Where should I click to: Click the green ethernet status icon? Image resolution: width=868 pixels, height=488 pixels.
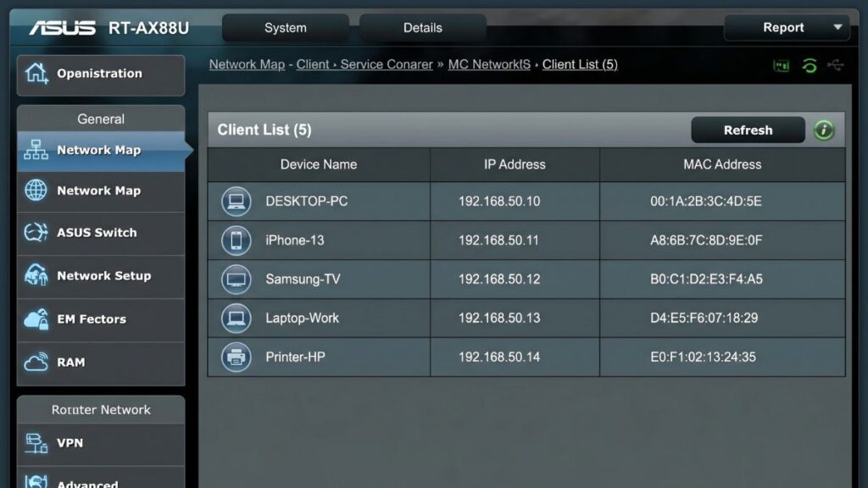781,66
